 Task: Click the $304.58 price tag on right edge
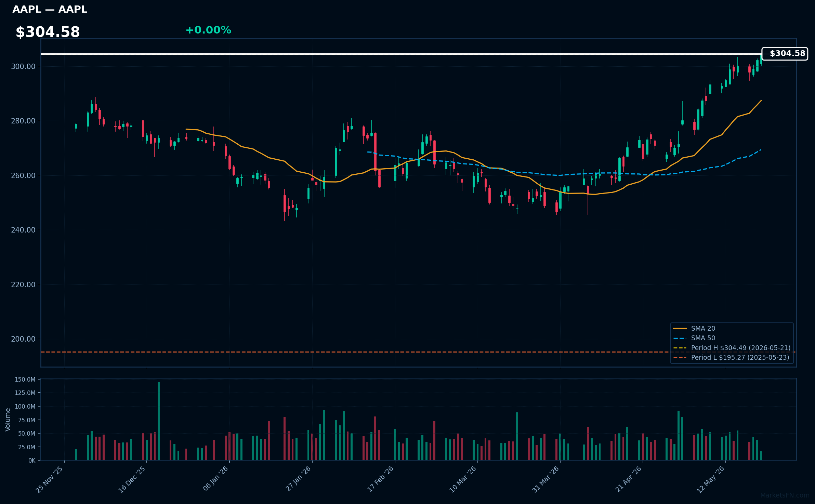click(785, 54)
